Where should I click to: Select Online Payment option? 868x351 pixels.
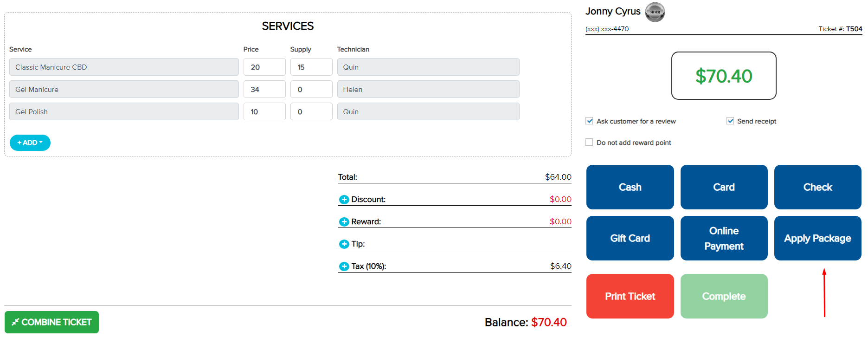coord(723,238)
